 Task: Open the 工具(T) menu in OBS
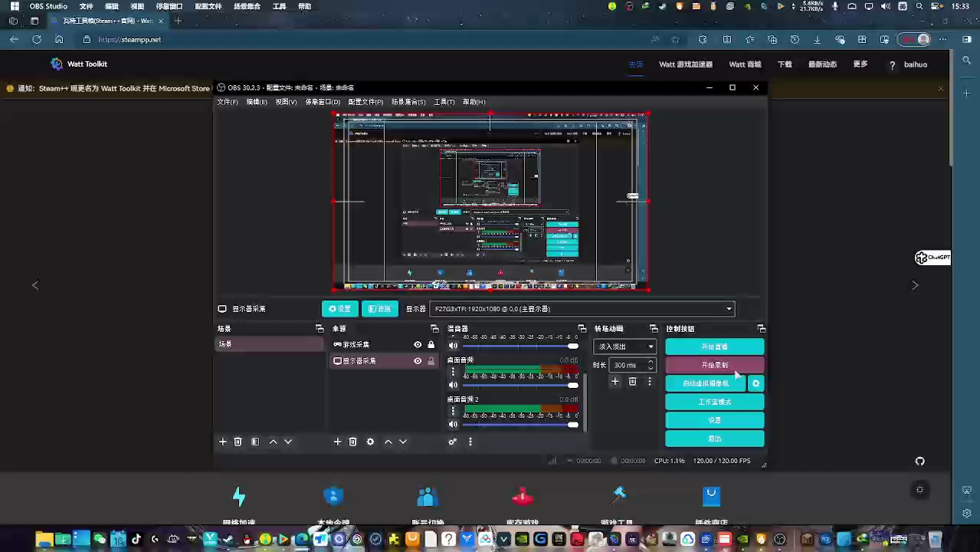pos(443,101)
